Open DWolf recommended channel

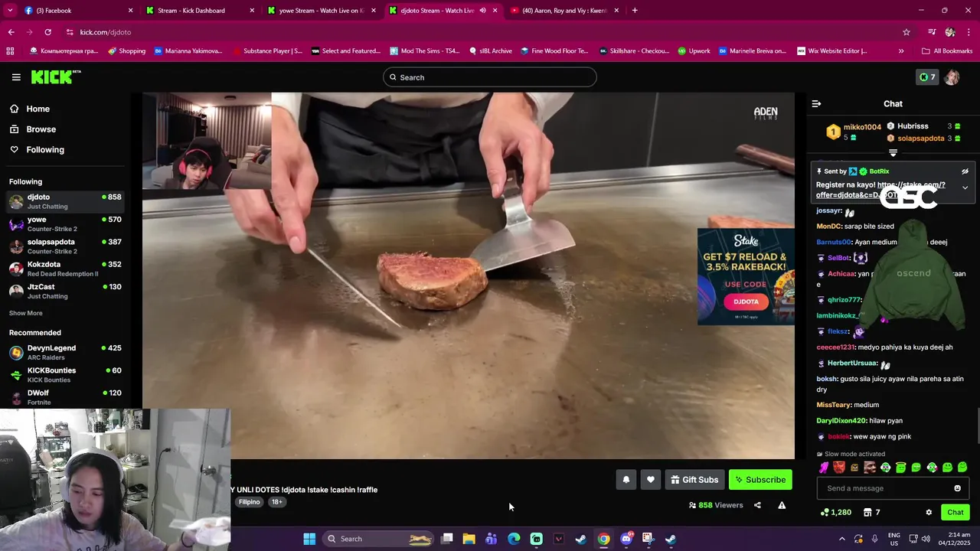pyautogui.click(x=65, y=397)
